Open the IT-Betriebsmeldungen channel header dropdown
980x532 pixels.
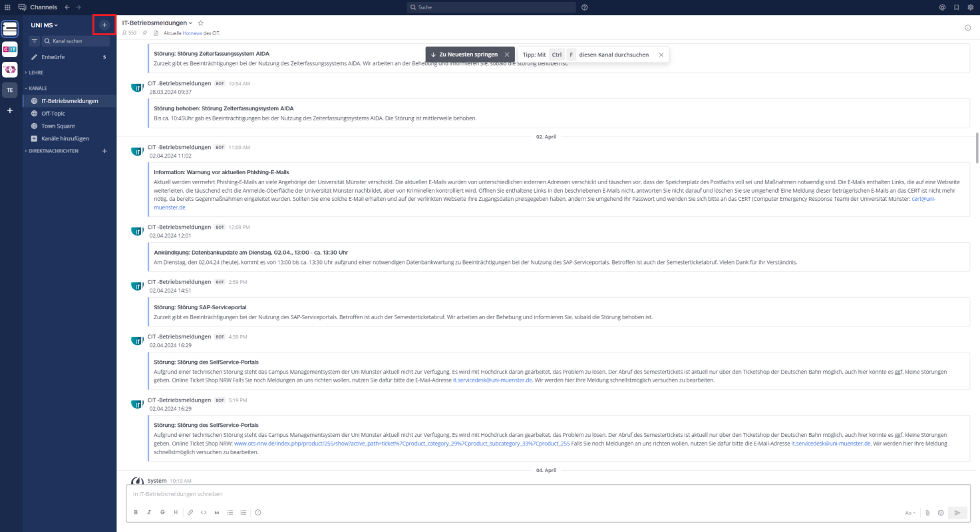coord(157,23)
